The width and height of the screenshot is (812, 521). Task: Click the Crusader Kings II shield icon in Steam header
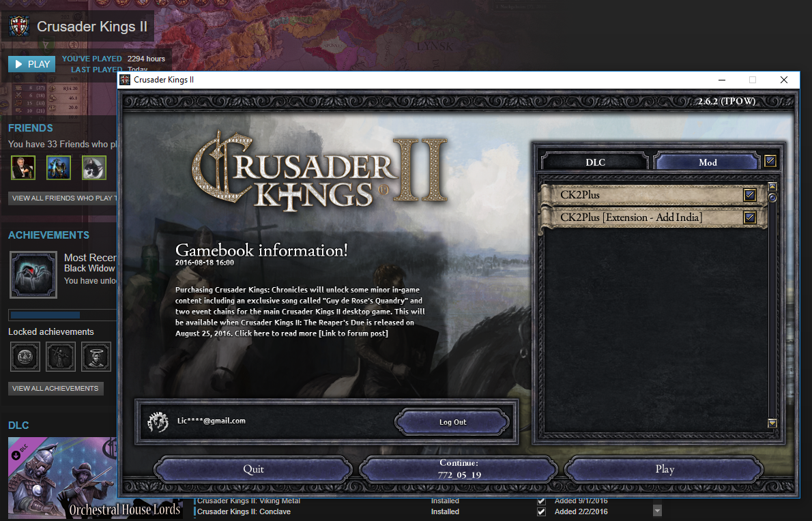pos(18,27)
